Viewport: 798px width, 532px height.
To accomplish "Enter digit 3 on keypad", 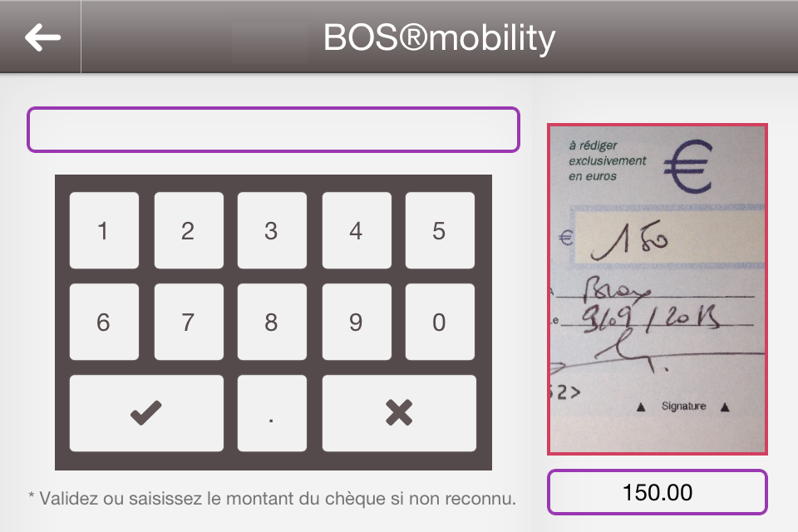I will (272, 230).
